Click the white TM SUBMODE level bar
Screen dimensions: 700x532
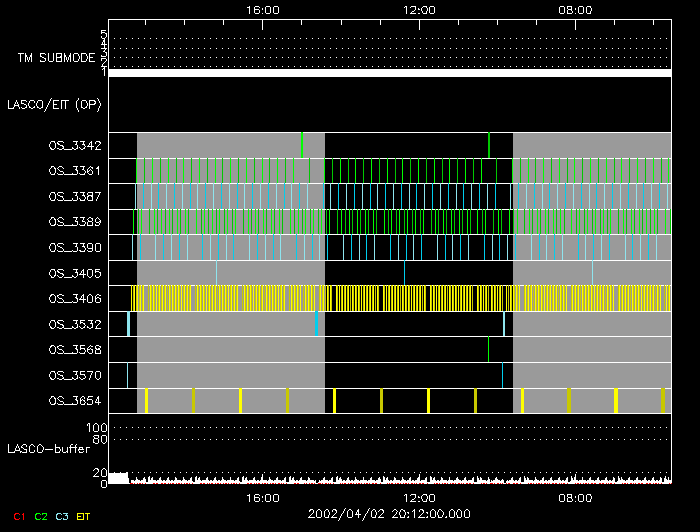tap(389, 73)
